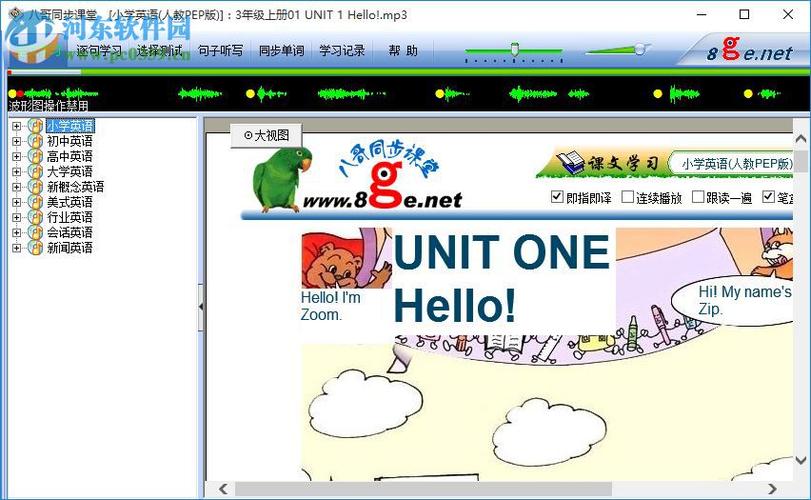Click the green playback progress bar
This screenshot has width=811, height=500.
click(409, 72)
